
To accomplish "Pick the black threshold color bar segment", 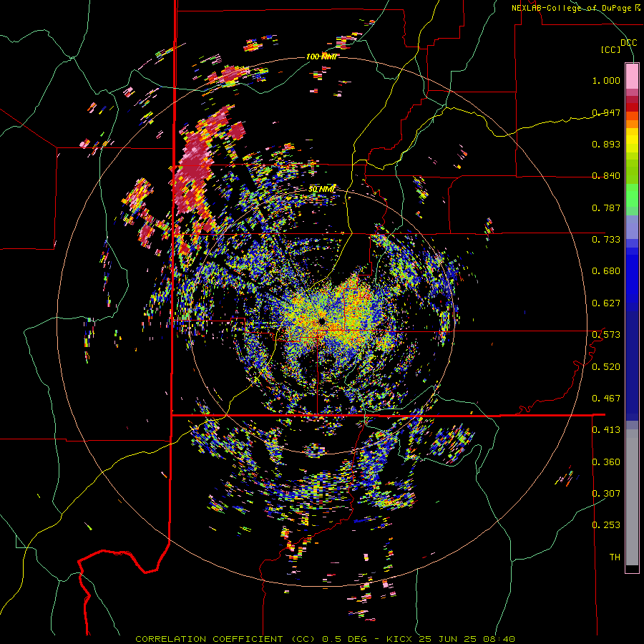I will [632, 568].
